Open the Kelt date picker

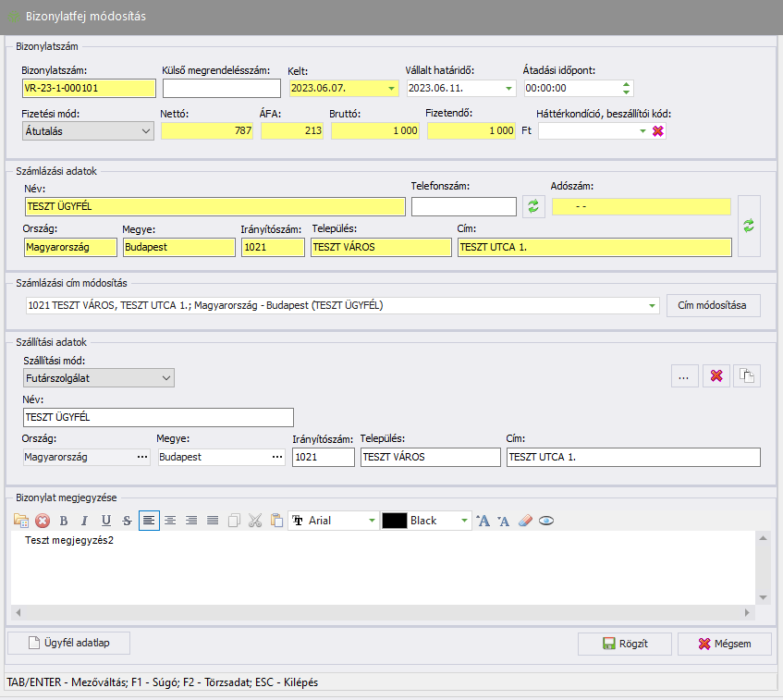pos(392,89)
